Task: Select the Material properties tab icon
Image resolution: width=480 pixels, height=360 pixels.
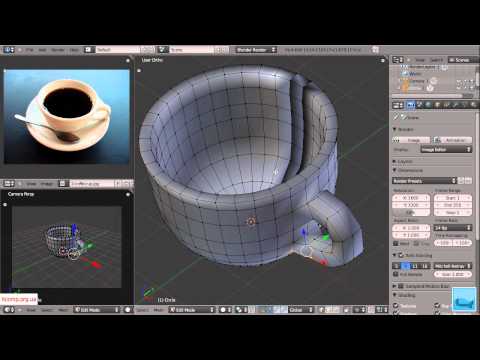Action: [474, 105]
